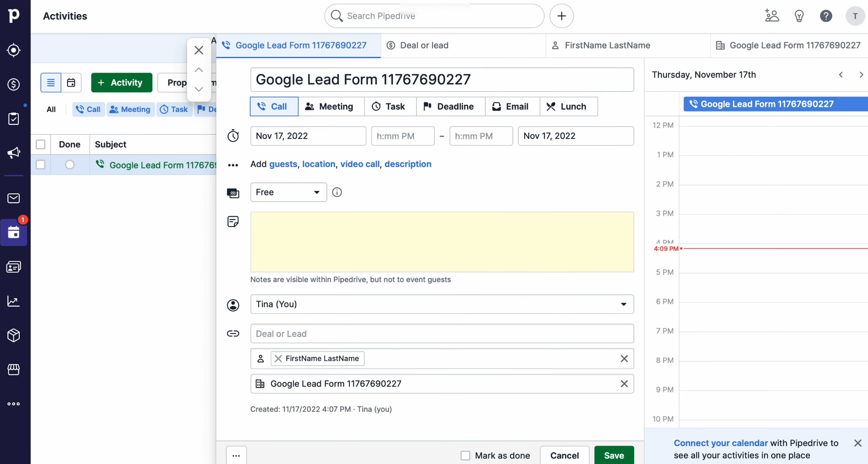Remove the FirstName LastName person tag

[x=278, y=358]
